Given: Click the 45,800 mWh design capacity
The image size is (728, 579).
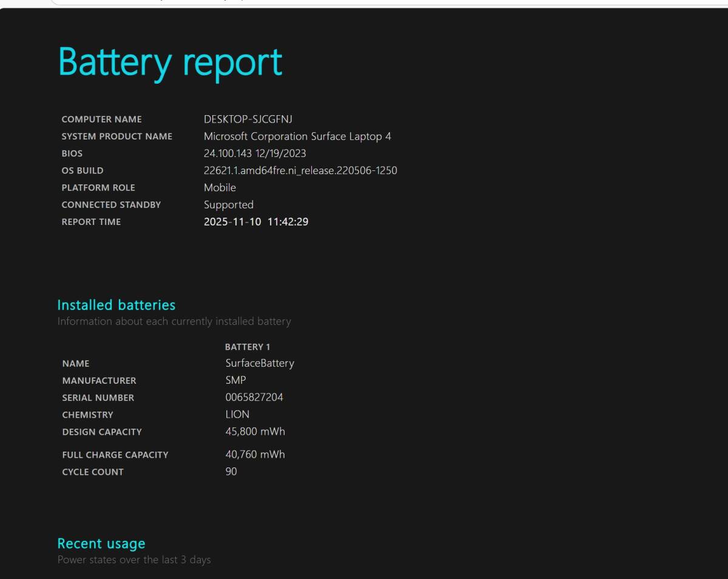Looking at the screenshot, I should tap(255, 432).
